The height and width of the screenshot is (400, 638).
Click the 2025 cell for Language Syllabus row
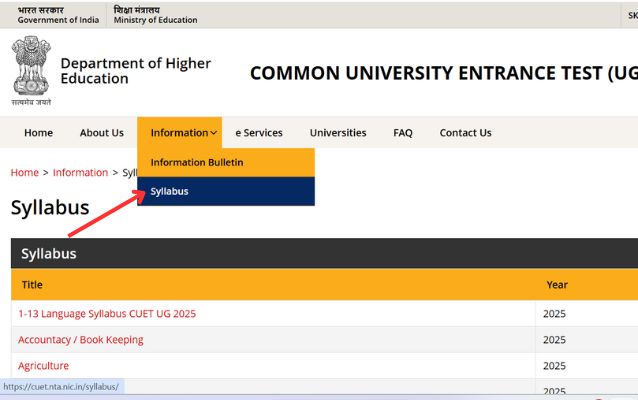(x=554, y=314)
